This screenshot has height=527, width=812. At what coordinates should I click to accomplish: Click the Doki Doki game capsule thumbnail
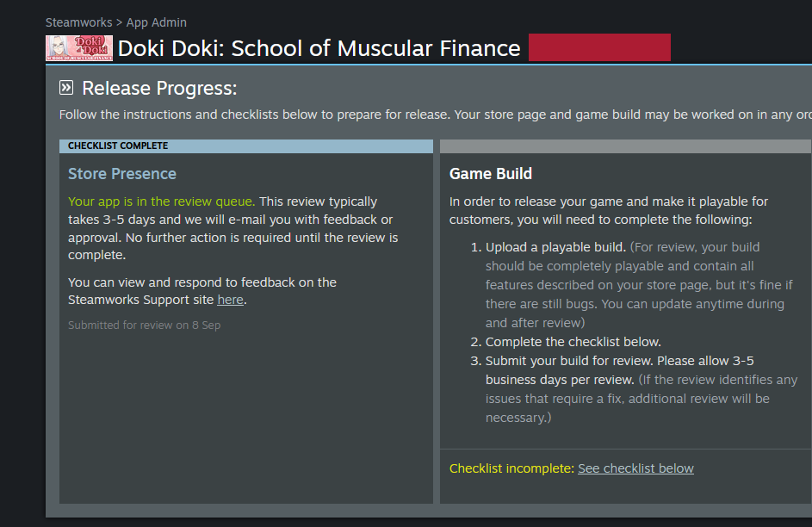tap(79, 48)
